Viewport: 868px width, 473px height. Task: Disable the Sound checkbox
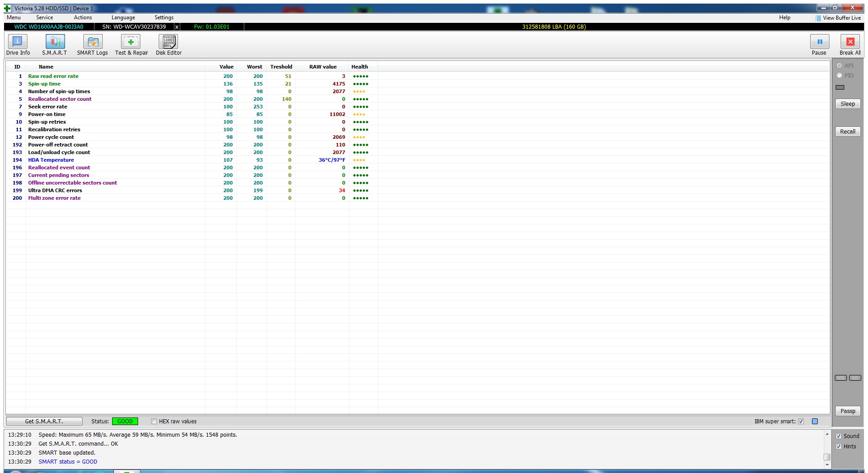click(838, 436)
